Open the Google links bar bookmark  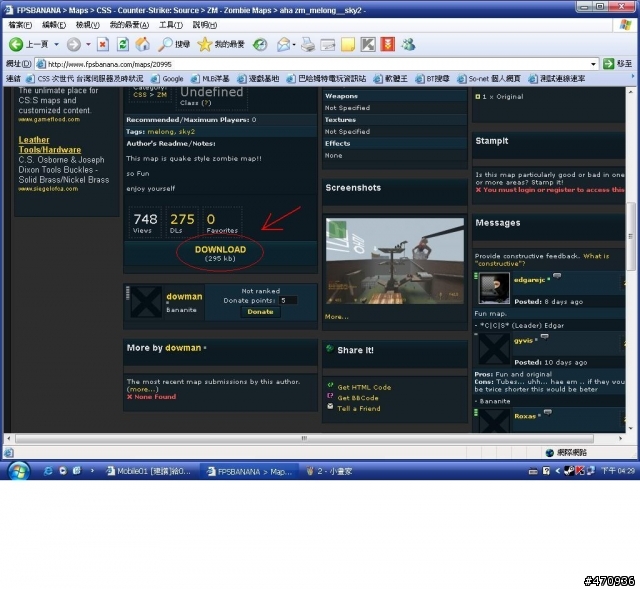(167, 79)
